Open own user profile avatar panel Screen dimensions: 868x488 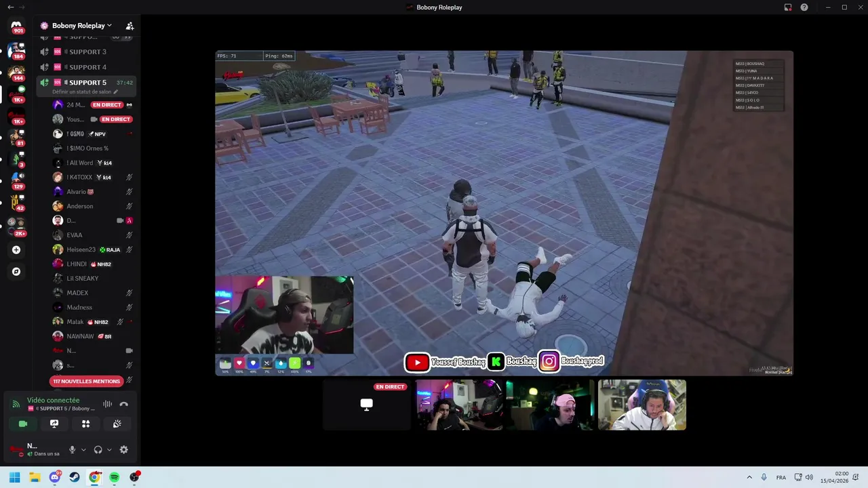[34, 449]
